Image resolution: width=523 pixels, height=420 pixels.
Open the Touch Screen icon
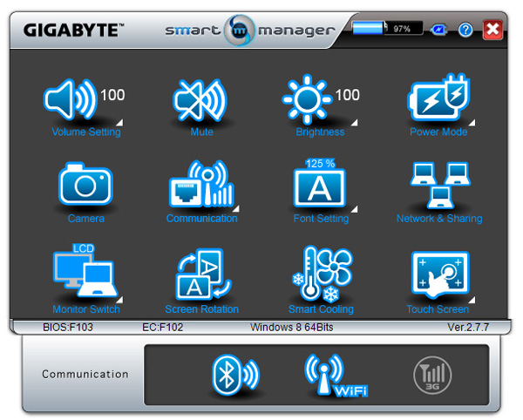(x=440, y=274)
